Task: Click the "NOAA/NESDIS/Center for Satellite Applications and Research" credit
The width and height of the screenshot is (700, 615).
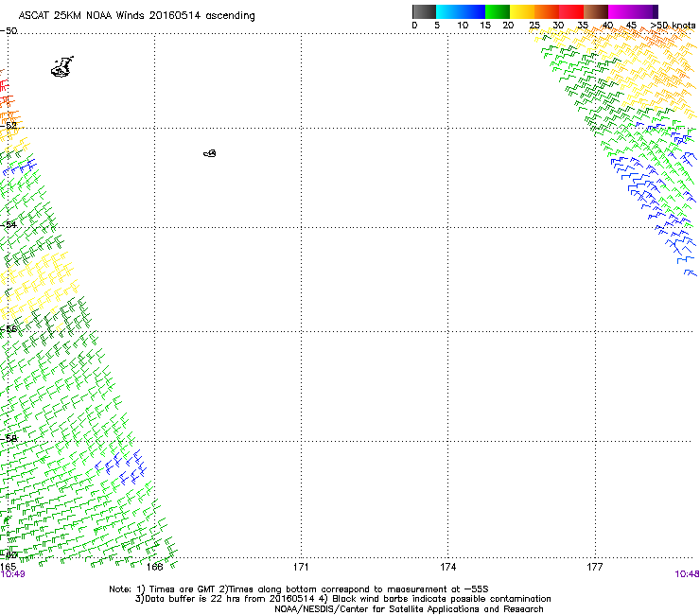Action: tap(409, 608)
